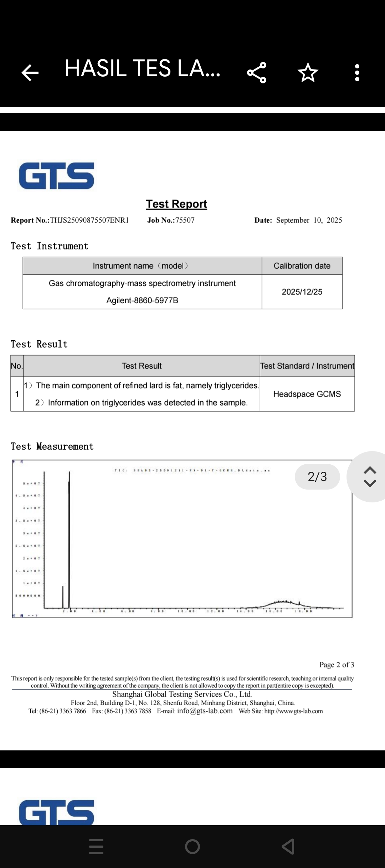The width and height of the screenshot is (385, 868).
Task: Tap the back arrow in the header
Action: click(30, 73)
